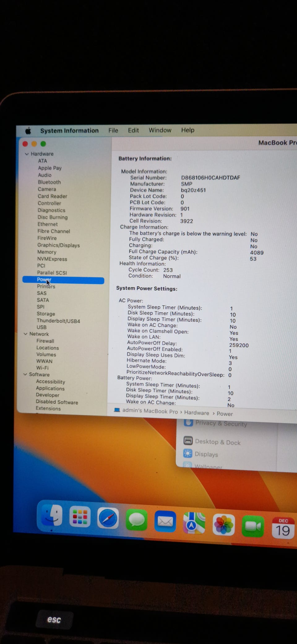Select Disabled Software under Software
Viewport: 297px width, 644px height.
[x=57, y=402]
